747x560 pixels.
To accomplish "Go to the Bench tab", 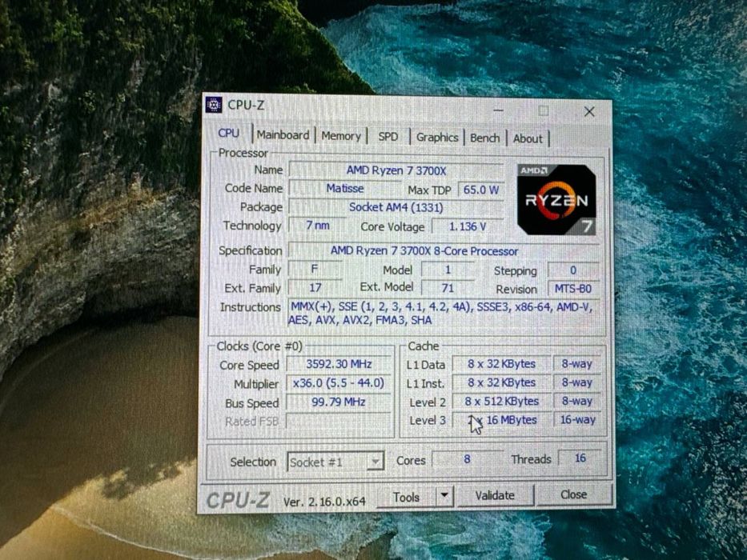I will pyautogui.click(x=485, y=138).
